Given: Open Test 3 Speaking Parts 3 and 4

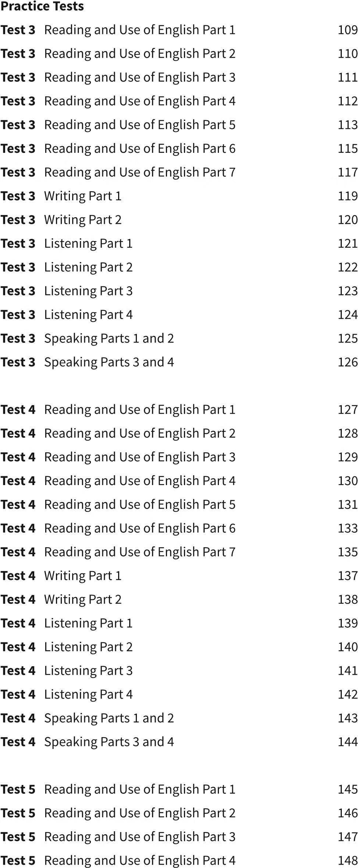Looking at the screenshot, I should pyautogui.click(x=109, y=362).
